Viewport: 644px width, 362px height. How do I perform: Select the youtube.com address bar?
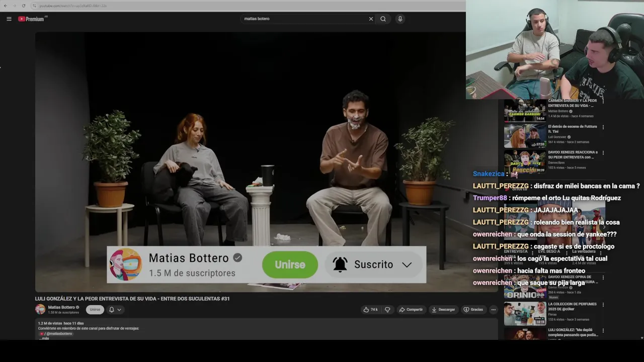247,6
